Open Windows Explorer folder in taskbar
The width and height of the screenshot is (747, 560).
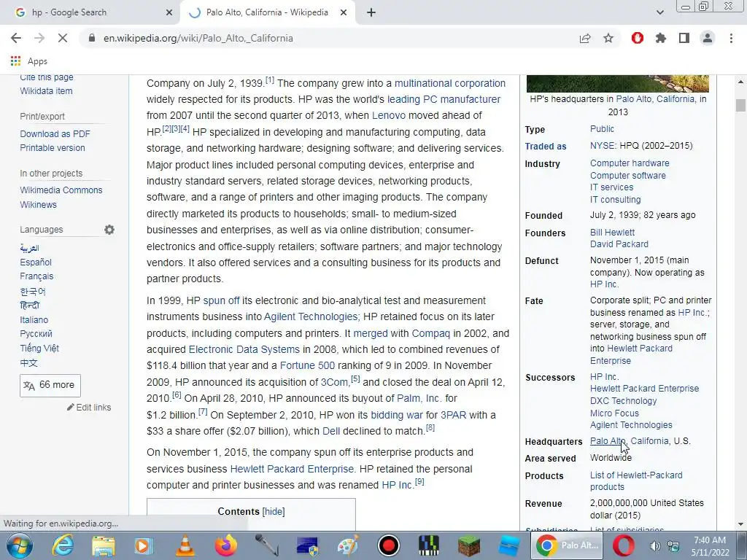click(104, 545)
